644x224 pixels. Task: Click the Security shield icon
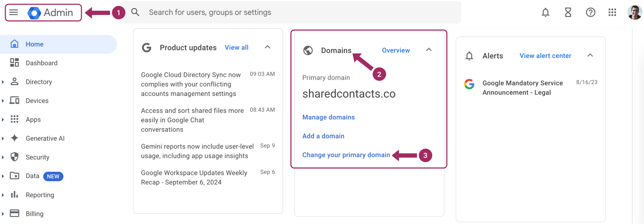click(14, 157)
